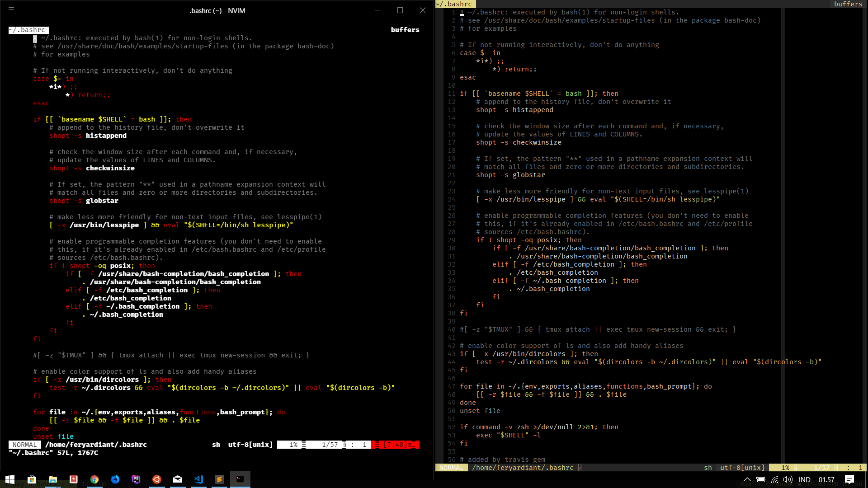Open the Mail app from taskbar
The image size is (868, 488).
click(x=178, y=479)
